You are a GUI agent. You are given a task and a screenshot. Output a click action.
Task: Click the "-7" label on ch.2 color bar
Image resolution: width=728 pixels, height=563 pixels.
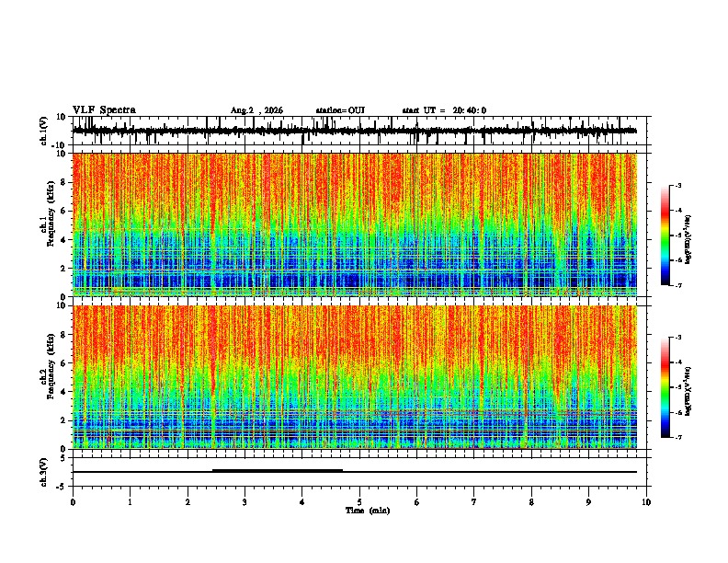(678, 438)
